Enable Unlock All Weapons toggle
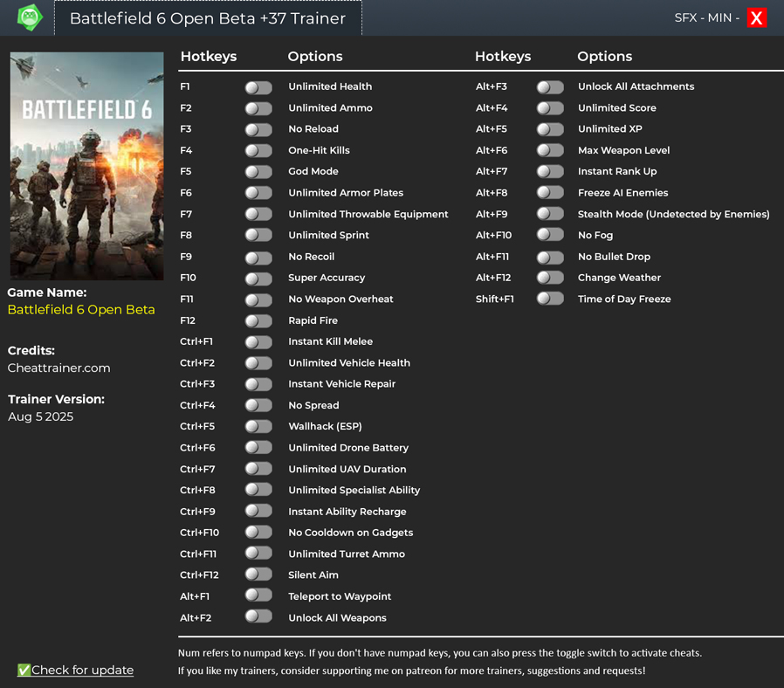784x688 pixels. click(258, 616)
